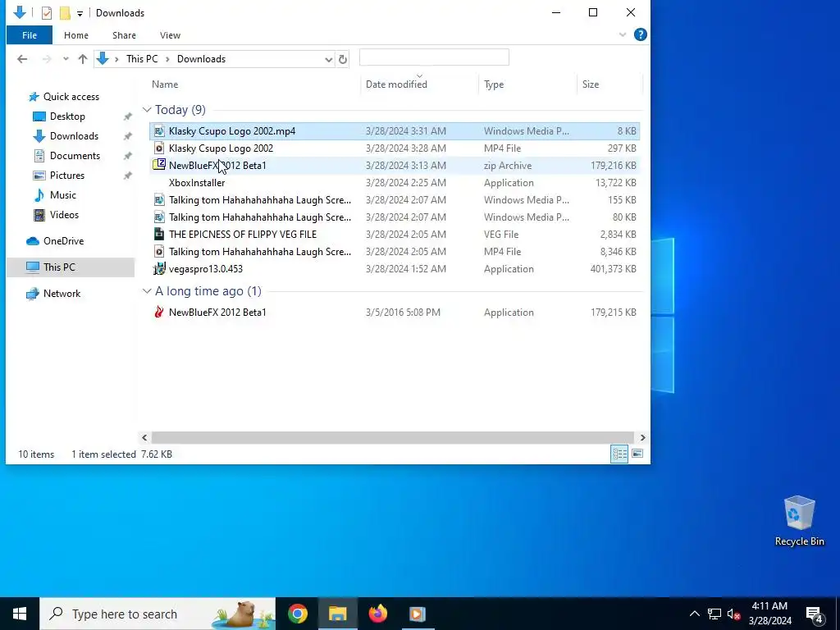
Task: Select the Klasky Csupo Logo 2002 MP4 file
Action: pyautogui.click(x=395, y=148)
